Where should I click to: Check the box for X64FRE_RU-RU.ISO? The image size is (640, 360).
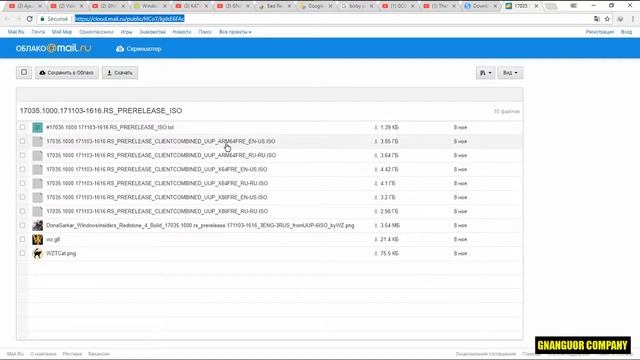pos(22,183)
